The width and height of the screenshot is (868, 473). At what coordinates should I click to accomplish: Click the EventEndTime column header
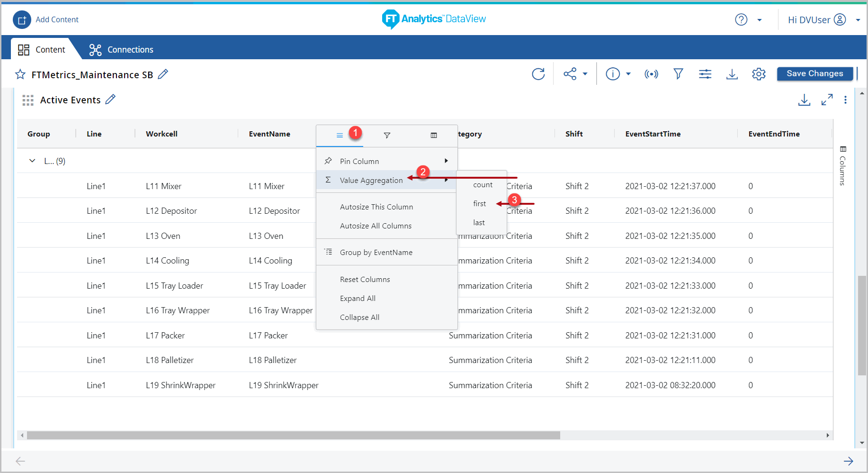pos(774,134)
